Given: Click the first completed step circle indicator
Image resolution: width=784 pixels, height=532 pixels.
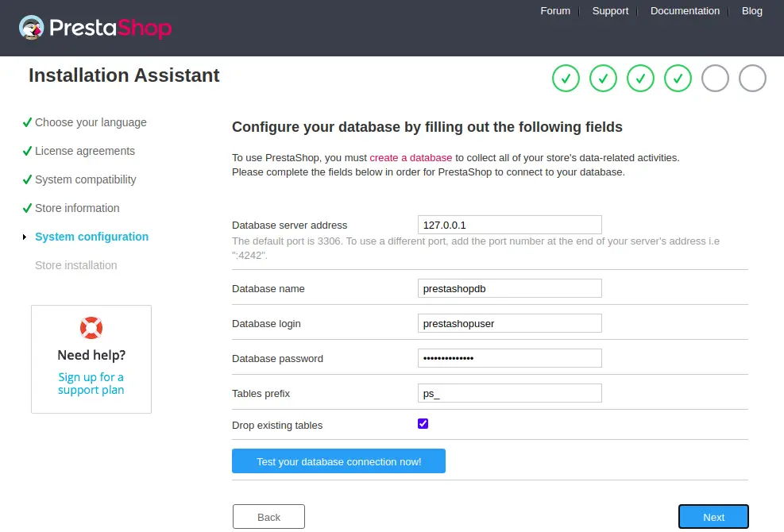Looking at the screenshot, I should coord(566,79).
